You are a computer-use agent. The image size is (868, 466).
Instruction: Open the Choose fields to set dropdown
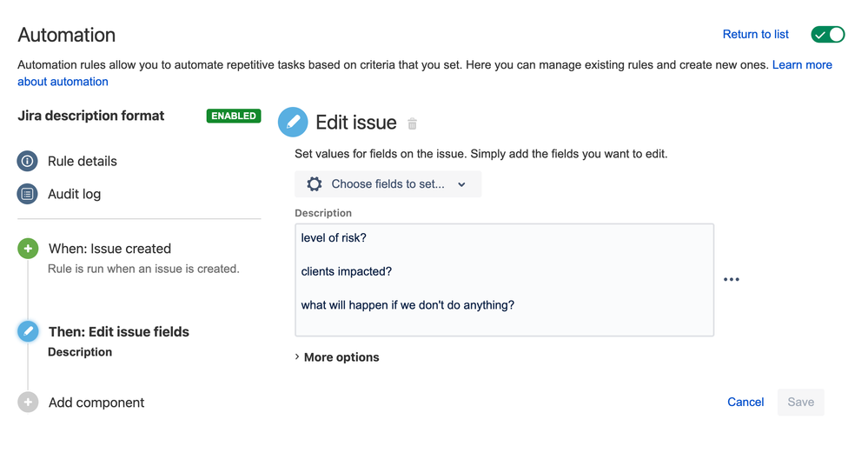coord(388,184)
